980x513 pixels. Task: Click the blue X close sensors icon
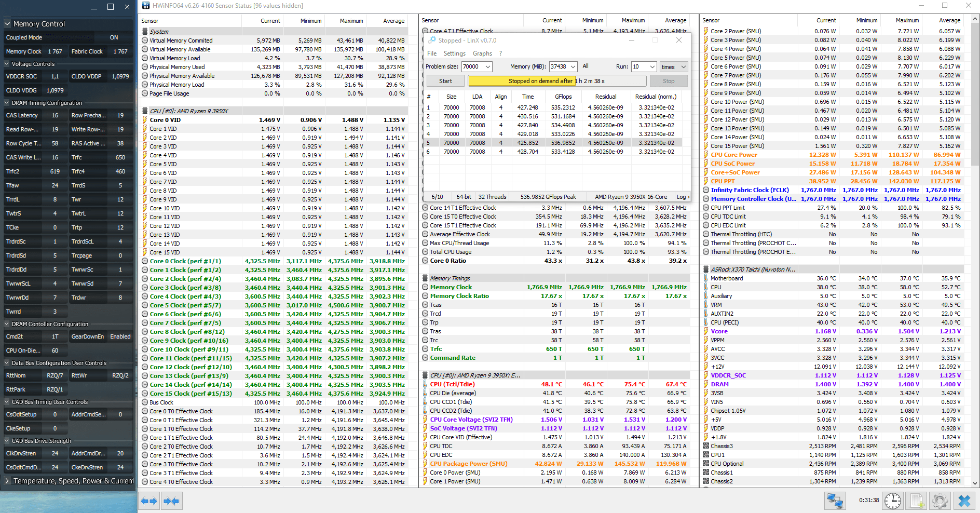[964, 501]
